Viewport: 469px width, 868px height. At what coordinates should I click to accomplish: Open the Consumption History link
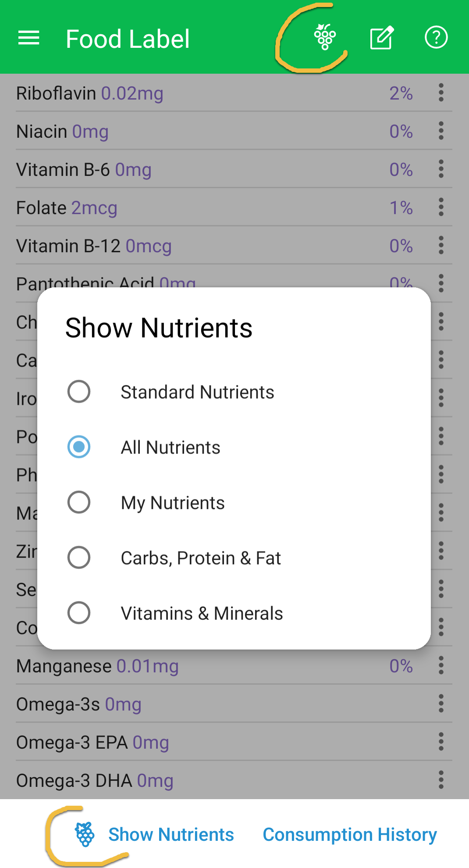click(349, 835)
